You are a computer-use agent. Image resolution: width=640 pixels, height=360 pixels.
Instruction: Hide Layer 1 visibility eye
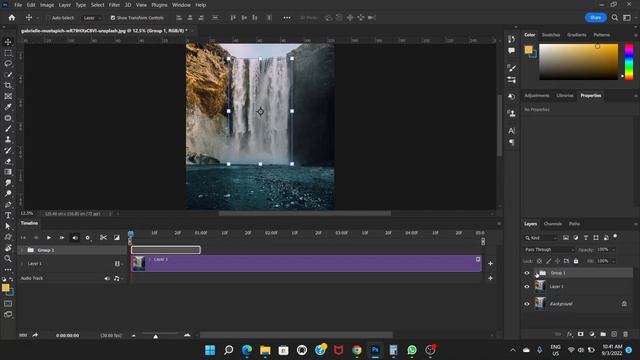[527, 287]
